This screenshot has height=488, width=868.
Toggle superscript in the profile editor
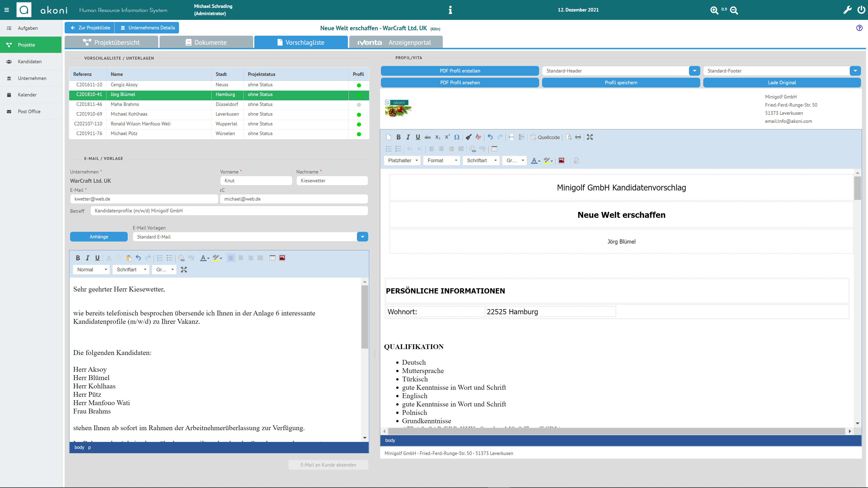pyautogui.click(x=447, y=137)
